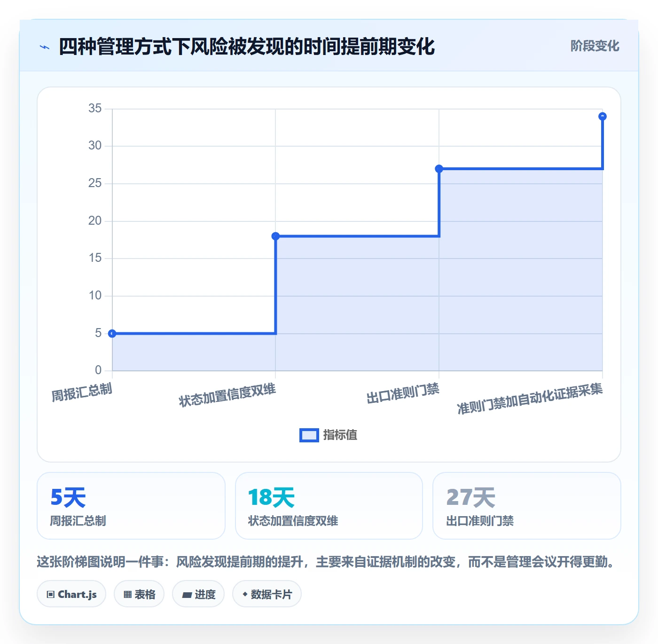The image size is (658, 644).
Task: Click the data point for 出口准则门禁
Action: (x=439, y=169)
